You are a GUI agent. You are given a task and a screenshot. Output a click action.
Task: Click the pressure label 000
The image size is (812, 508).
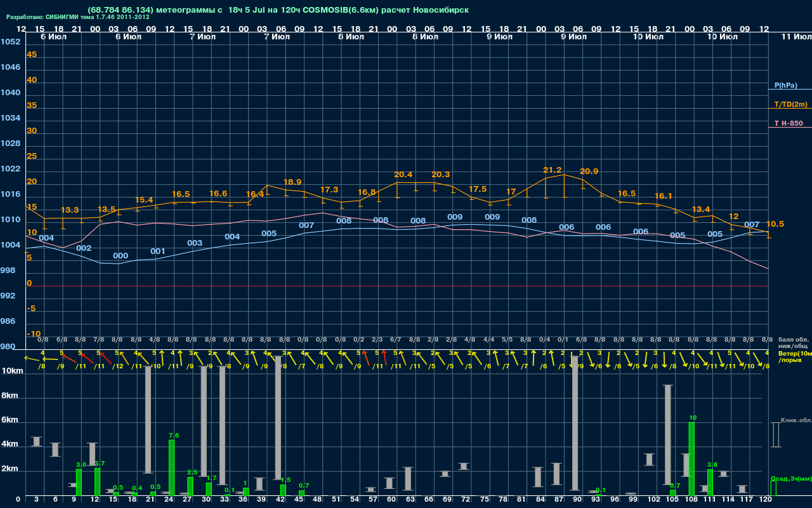(121, 256)
